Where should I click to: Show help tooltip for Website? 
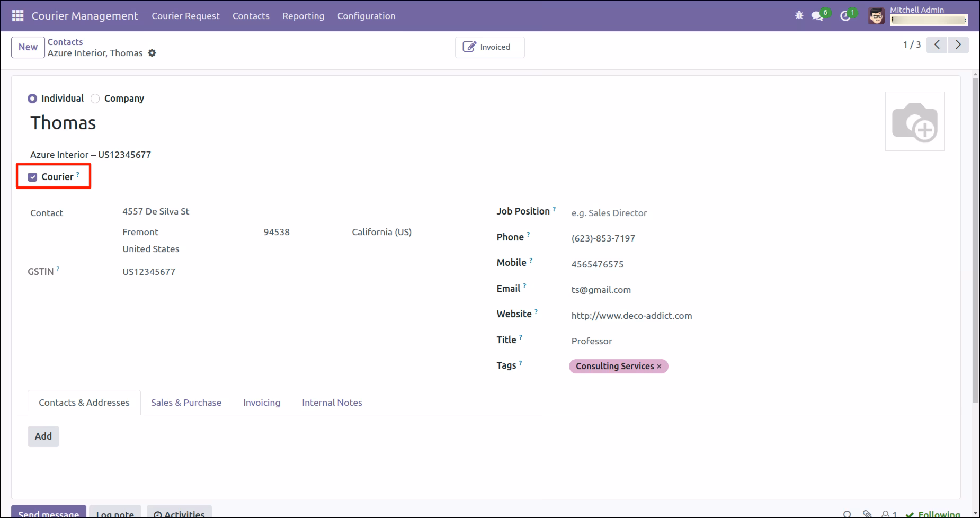tap(536, 311)
